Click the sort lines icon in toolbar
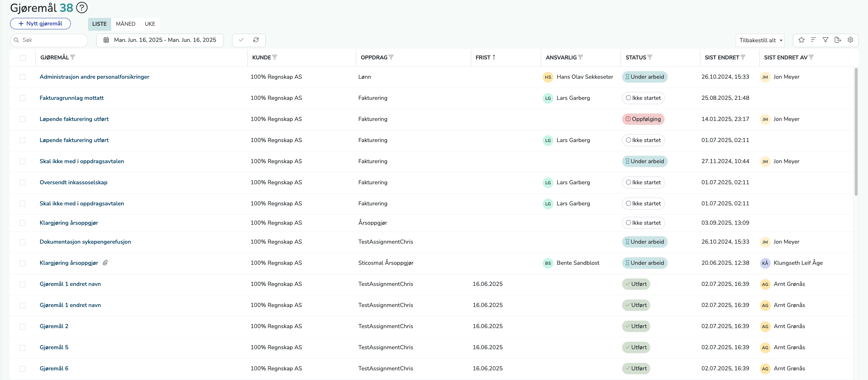The image size is (868, 380). (x=813, y=40)
